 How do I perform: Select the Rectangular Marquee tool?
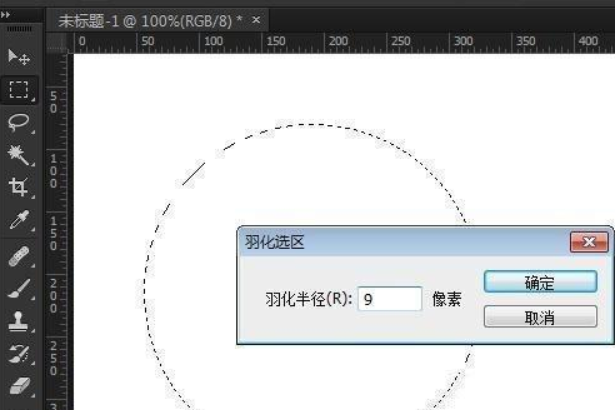click(19, 90)
